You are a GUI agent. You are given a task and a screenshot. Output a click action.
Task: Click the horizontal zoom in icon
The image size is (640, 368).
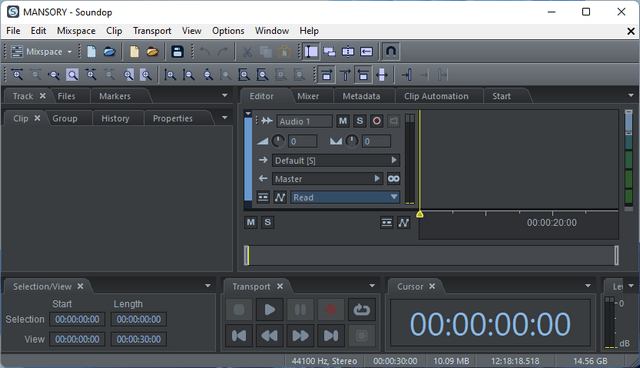pyautogui.click(x=17, y=75)
